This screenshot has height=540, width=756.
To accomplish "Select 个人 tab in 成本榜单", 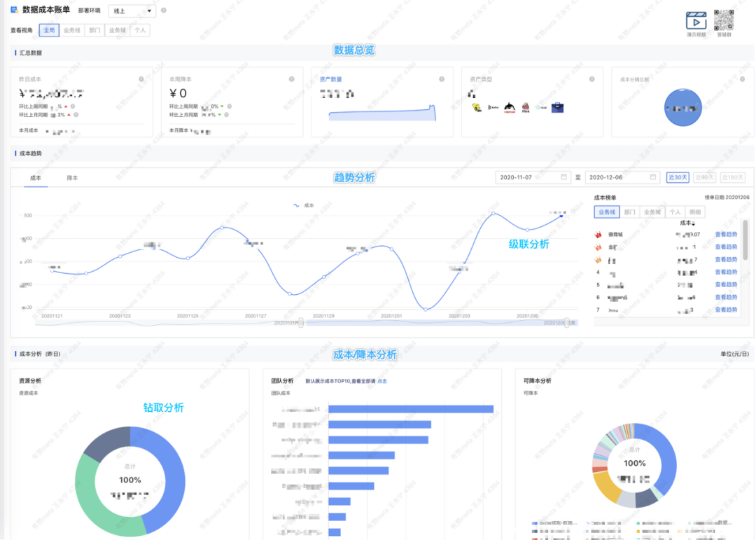I will [x=675, y=212].
